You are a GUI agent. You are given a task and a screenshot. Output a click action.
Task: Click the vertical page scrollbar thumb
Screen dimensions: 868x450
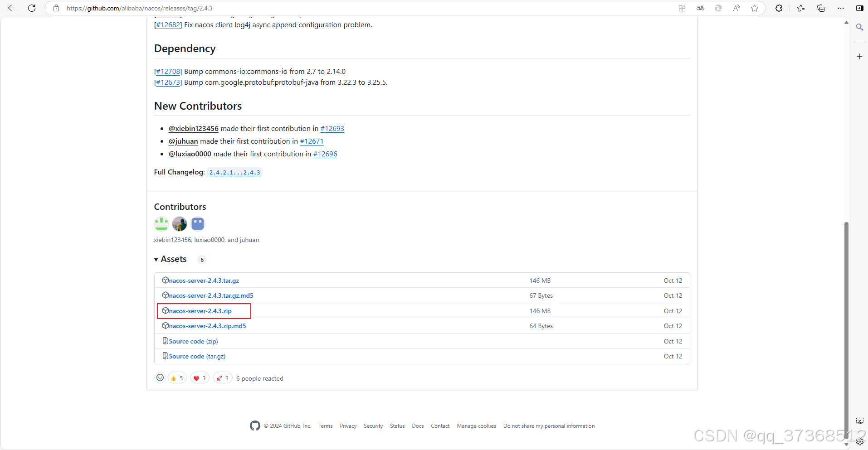tap(846, 331)
